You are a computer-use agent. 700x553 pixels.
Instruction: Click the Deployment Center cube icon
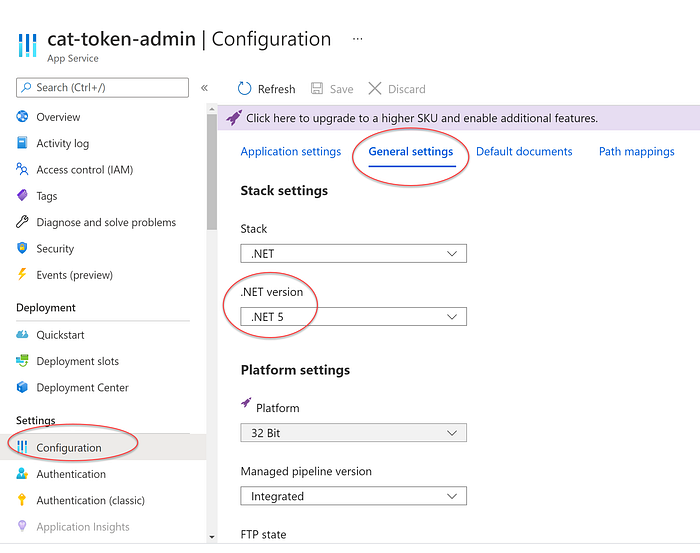(23, 388)
